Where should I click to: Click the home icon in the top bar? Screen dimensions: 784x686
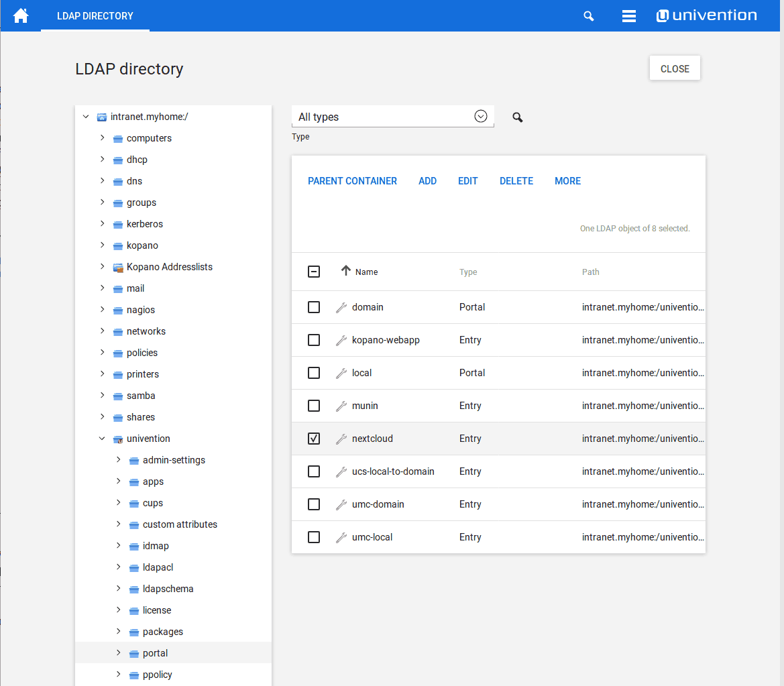tap(20, 15)
